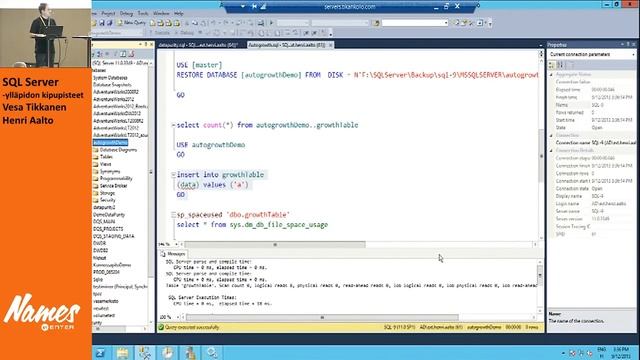Select the highlighted autogrowthDemo database

110,142
